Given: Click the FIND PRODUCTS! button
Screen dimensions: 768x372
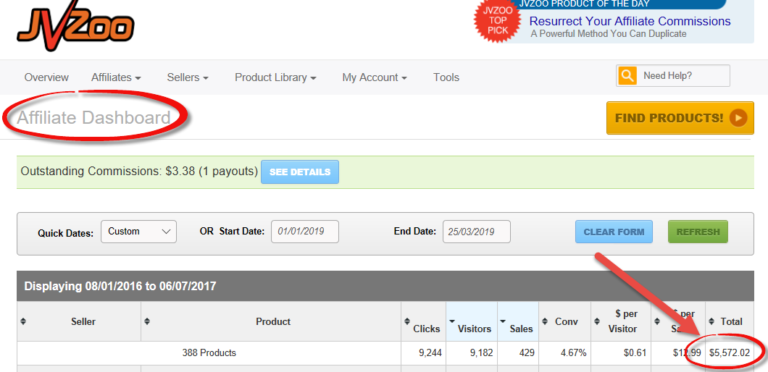Looking at the screenshot, I should [x=680, y=118].
